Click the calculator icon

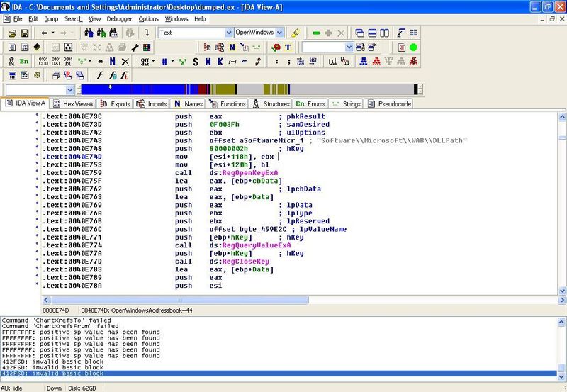[12, 76]
